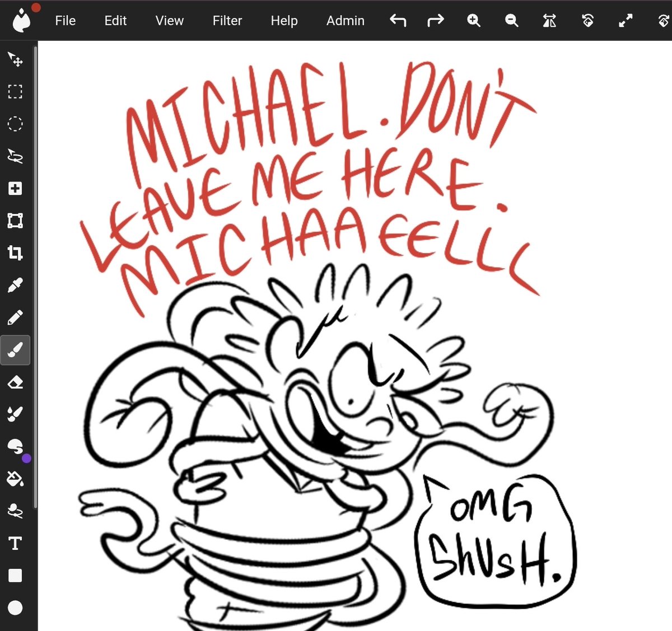The width and height of the screenshot is (672, 631).
Task: Open the Filter menu
Action: coord(227,21)
